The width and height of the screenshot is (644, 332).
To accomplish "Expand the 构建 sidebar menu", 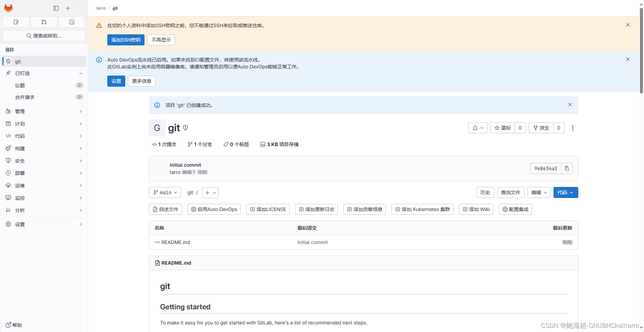I will click(44, 148).
